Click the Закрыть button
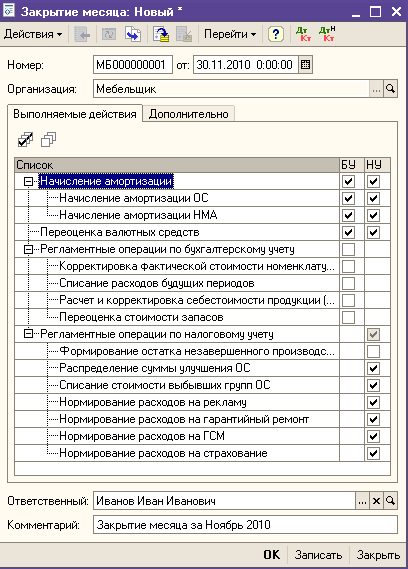 coord(378,555)
